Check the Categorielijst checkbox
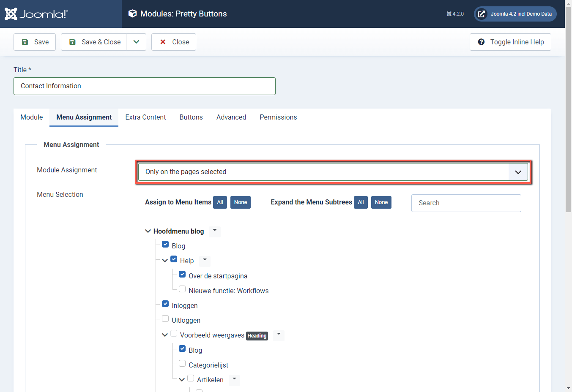Viewport: 572px width, 392px height. click(x=182, y=363)
